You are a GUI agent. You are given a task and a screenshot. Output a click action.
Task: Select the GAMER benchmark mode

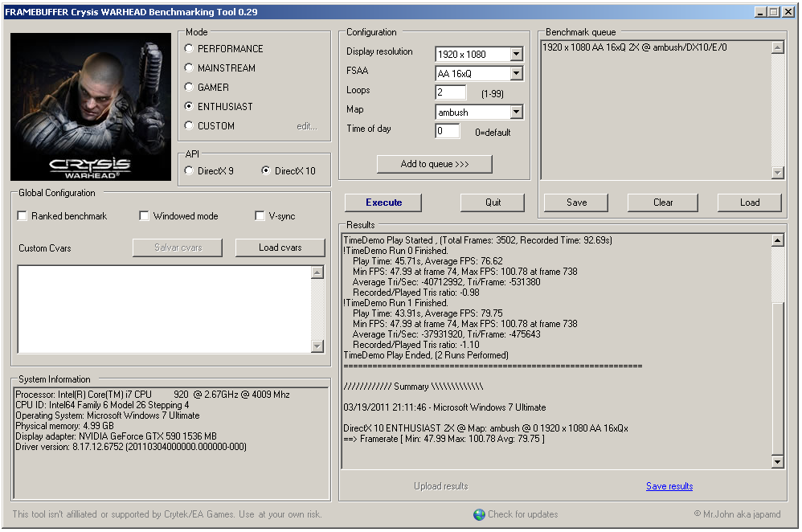click(188, 87)
